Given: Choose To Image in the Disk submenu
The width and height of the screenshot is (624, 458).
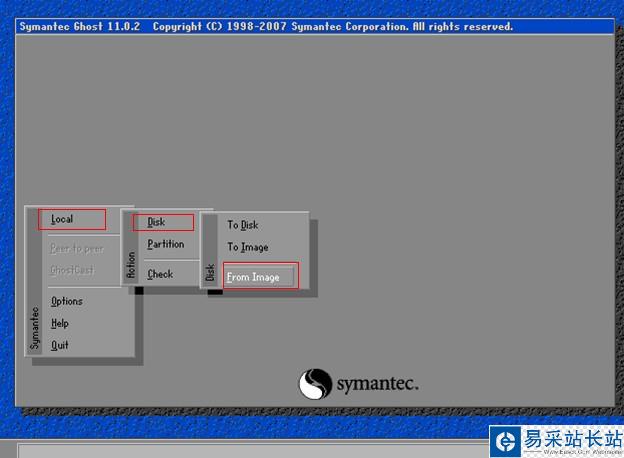Looking at the screenshot, I should point(248,247).
